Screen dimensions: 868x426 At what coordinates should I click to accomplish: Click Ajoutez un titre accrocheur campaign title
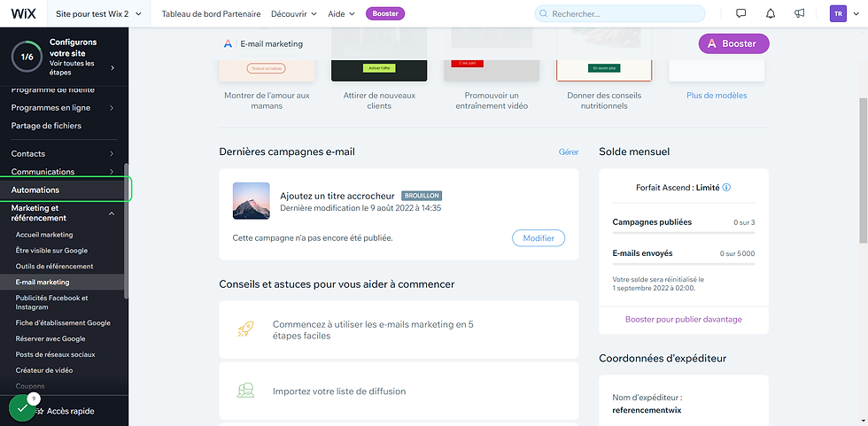tap(337, 196)
